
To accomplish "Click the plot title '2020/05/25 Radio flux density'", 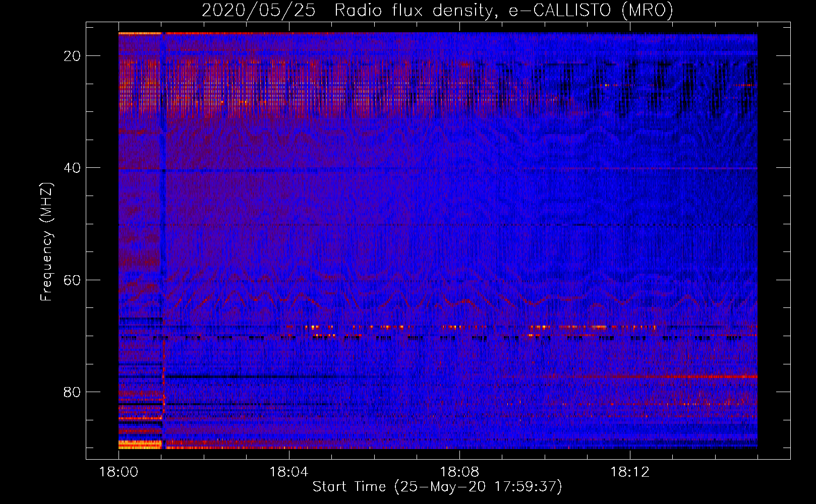I will pos(437,10).
